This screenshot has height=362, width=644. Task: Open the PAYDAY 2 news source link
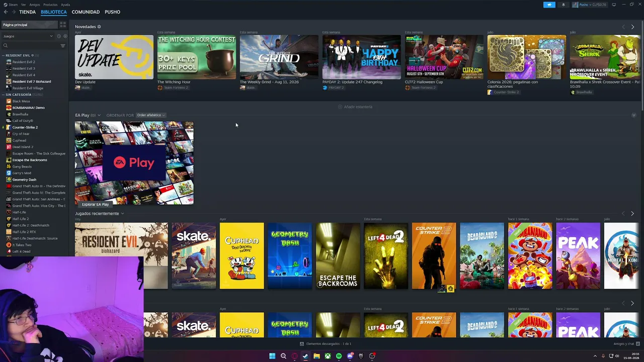[x=333, y=87]
